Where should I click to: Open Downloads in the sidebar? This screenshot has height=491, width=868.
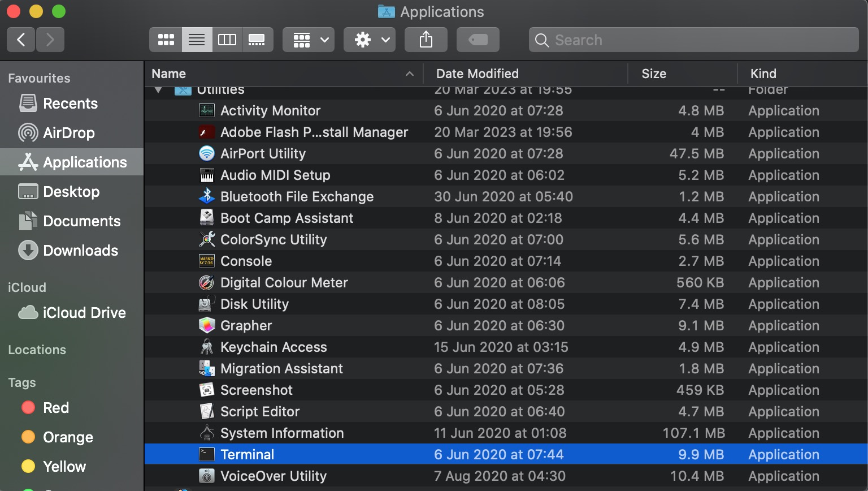[x=71, y=251]
